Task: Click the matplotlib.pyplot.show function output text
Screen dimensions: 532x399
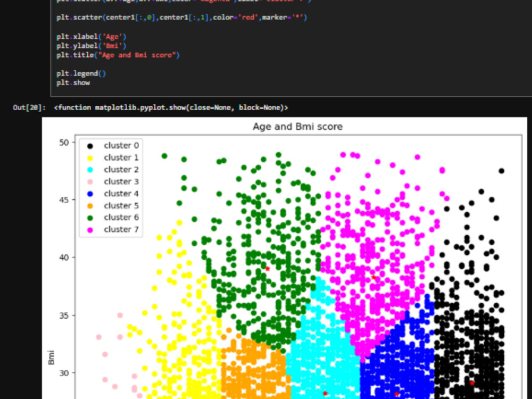Action: [171, 107]
